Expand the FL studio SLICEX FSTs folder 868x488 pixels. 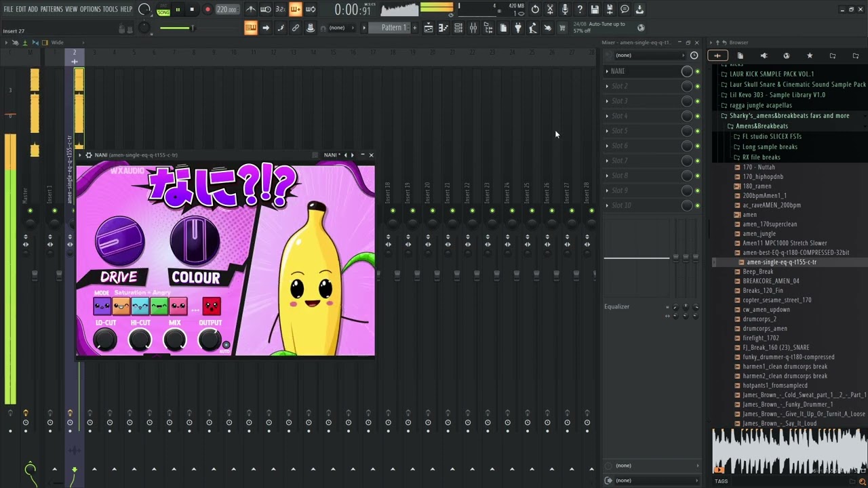coord(768,137)
